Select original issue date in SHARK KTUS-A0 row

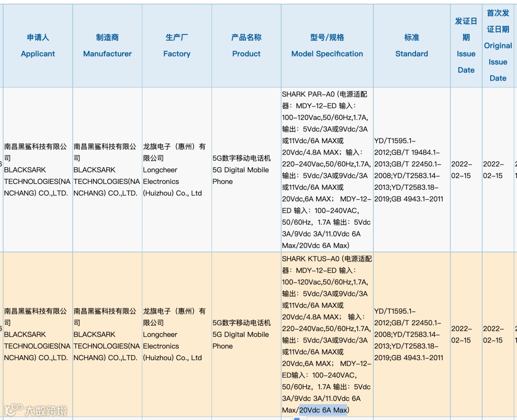(x=498, y=334)
